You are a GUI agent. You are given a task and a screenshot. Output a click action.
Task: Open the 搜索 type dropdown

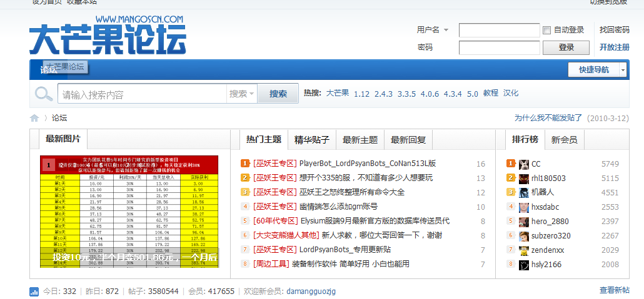coord(241,94)
